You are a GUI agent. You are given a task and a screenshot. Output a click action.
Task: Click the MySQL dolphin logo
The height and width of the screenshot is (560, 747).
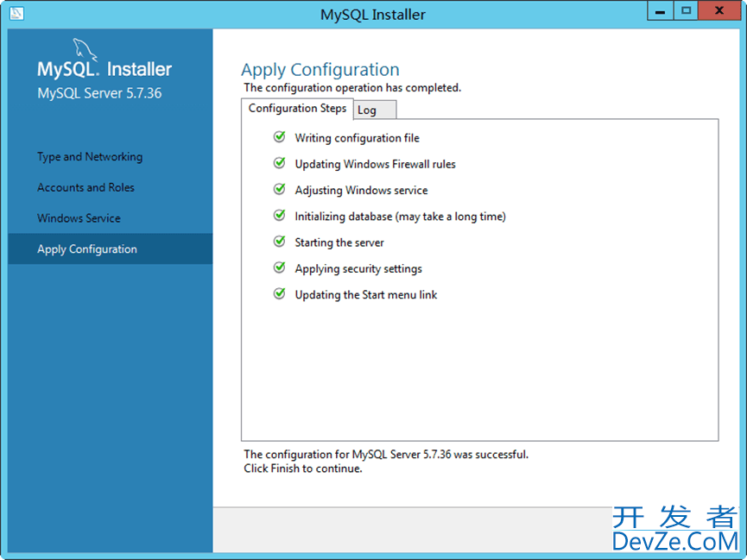click(x=85, y=50)
